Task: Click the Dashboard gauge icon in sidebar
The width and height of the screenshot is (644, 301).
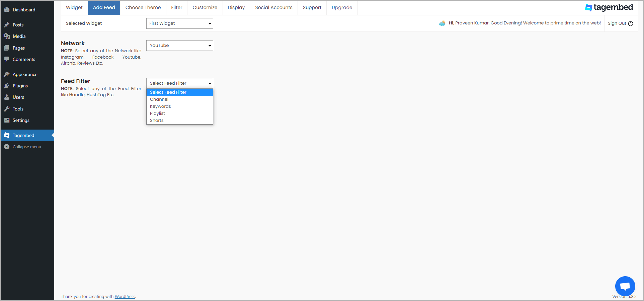Action: click(7, 10)
